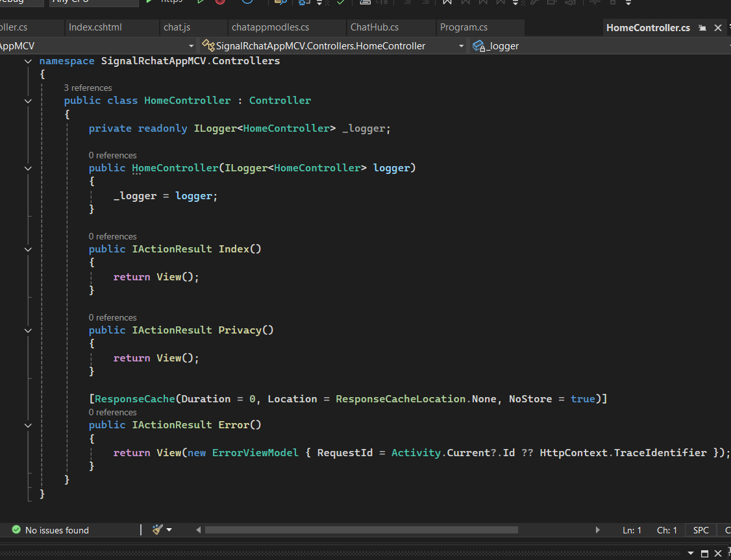Toggle the SPC spaces indicator in status bar
Image resolution: width=731 pixels, height=560 pixels.
point(701,530)
